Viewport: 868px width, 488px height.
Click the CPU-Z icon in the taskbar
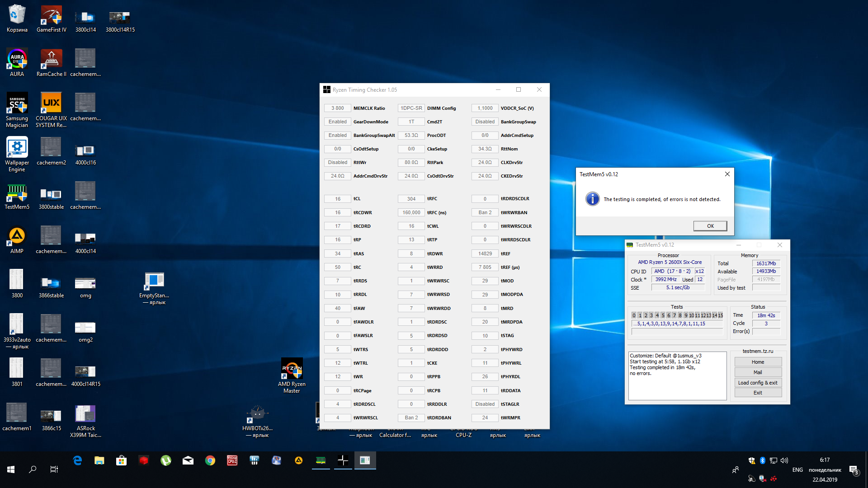tap(232, 460)
